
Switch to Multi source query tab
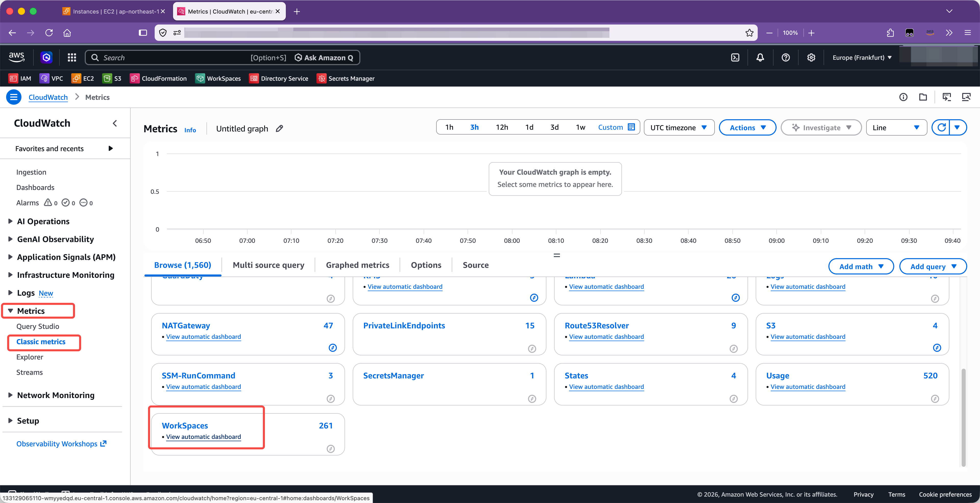click(268, 265)
